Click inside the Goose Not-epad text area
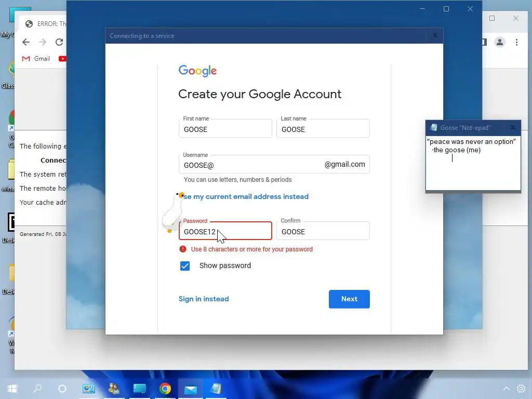The width and height of the screenshot is (532, 399). (473, 163)
